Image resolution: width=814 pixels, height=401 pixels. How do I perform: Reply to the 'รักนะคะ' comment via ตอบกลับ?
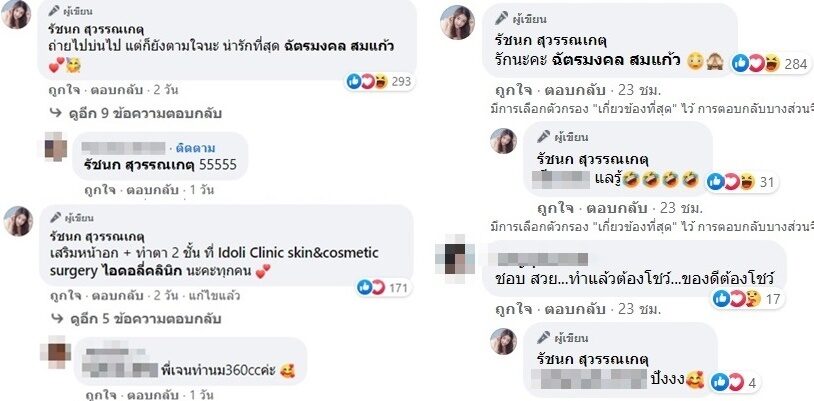pos(575,91)
